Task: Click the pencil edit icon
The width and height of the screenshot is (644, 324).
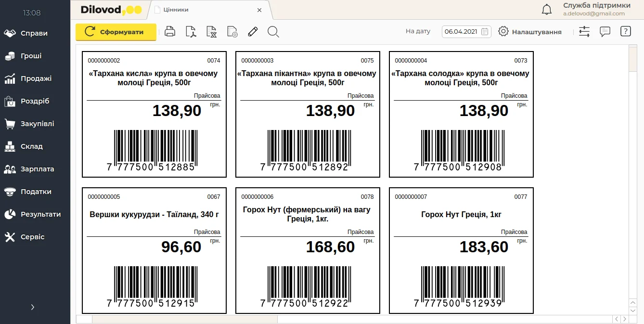Action: tap(253, 32)
